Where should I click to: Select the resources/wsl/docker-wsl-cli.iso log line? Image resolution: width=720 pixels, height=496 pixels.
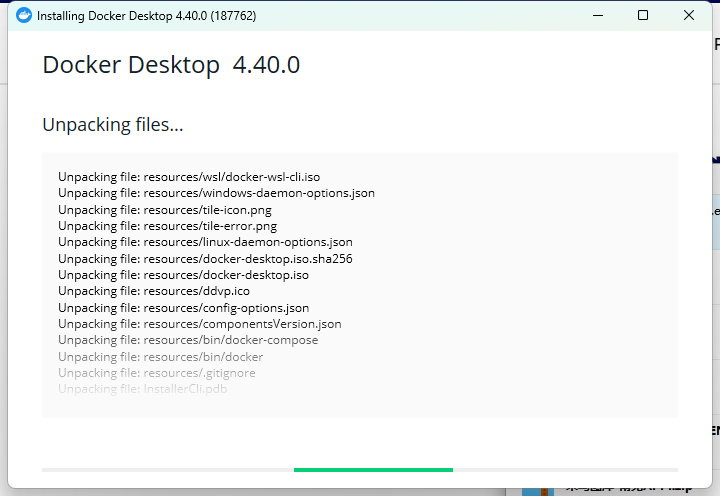[189, 177]
